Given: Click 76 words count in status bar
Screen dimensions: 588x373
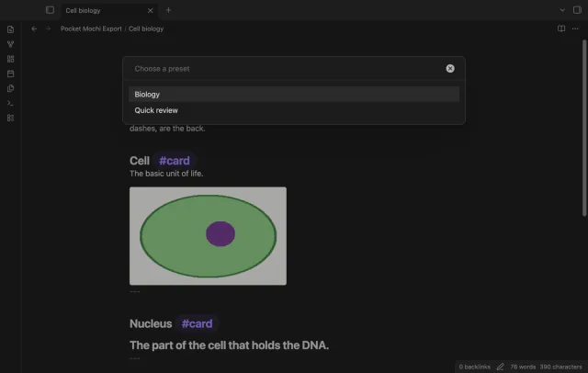Looking at the screenshot, I should click(x=523, y=367).
